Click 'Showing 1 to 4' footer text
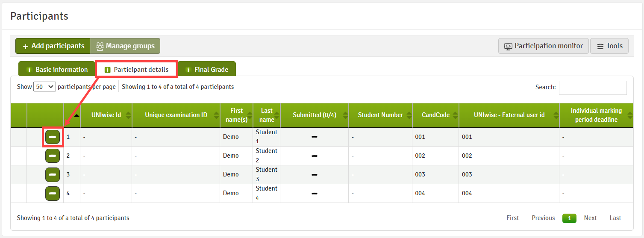Image resolution: width=644 pixels, height=238 pixels. click(73, 218)
